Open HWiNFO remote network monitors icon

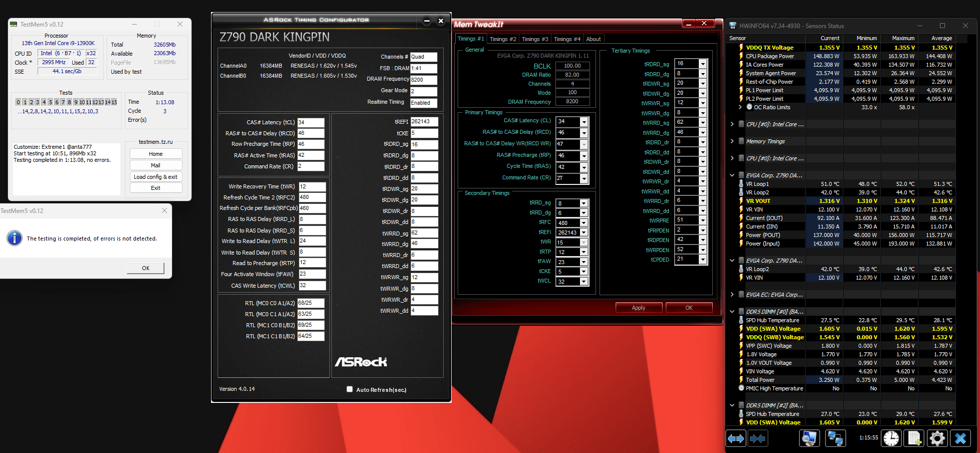(x=835, y=438)
